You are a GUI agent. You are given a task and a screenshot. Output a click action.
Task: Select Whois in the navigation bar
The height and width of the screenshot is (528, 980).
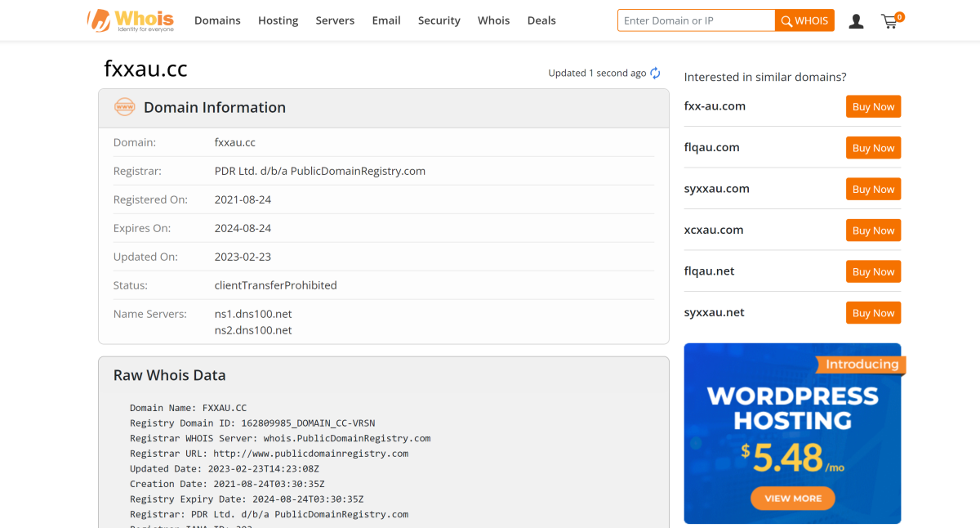(493, 20)
